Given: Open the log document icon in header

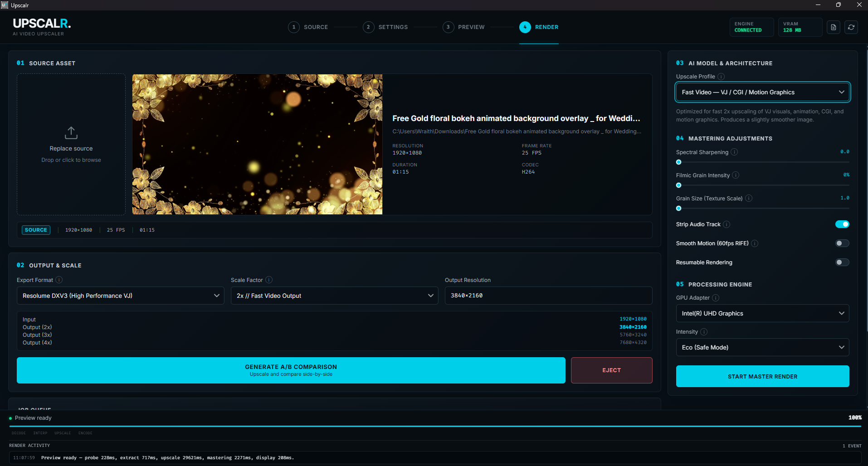Looking at the screenshot, I should click(833, 27).
